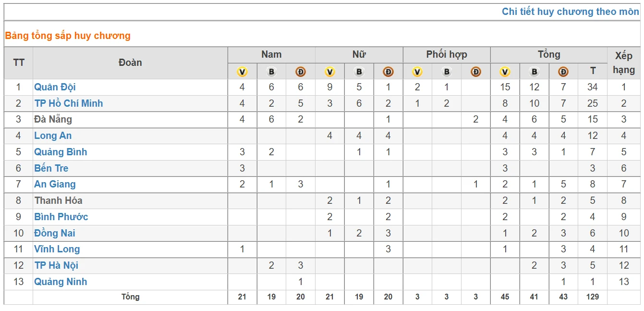Screen dimensions: 644x311
Task: Open the TP Hà Nội team link
Action: 56,265
